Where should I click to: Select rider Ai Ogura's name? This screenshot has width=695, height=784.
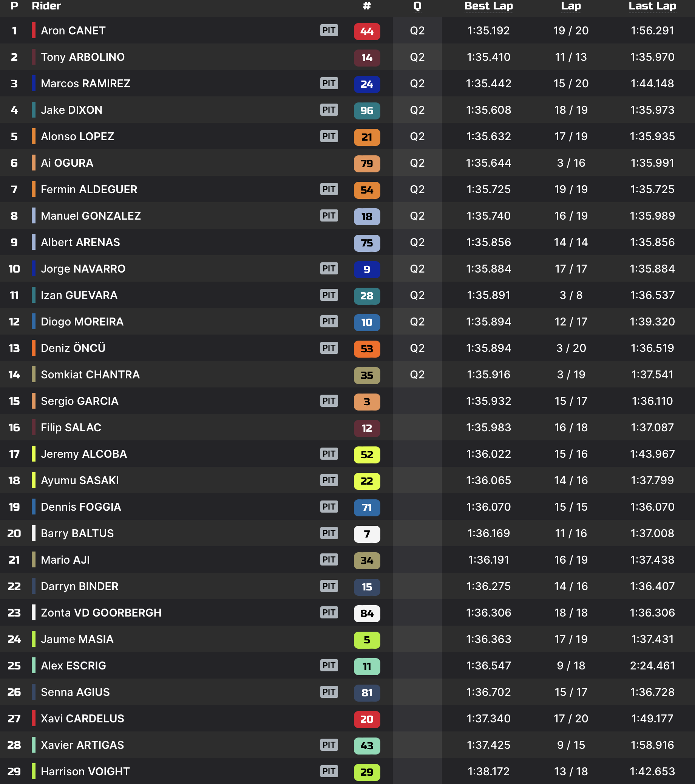[67, 163]
